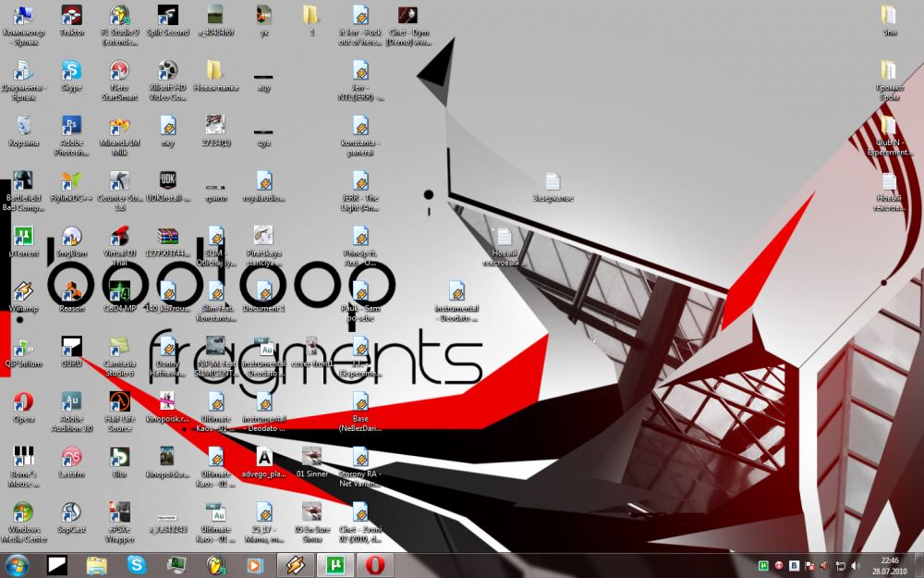Switch to Skype in the taskbar
This screenshot has height=578, width=924.
136,566
